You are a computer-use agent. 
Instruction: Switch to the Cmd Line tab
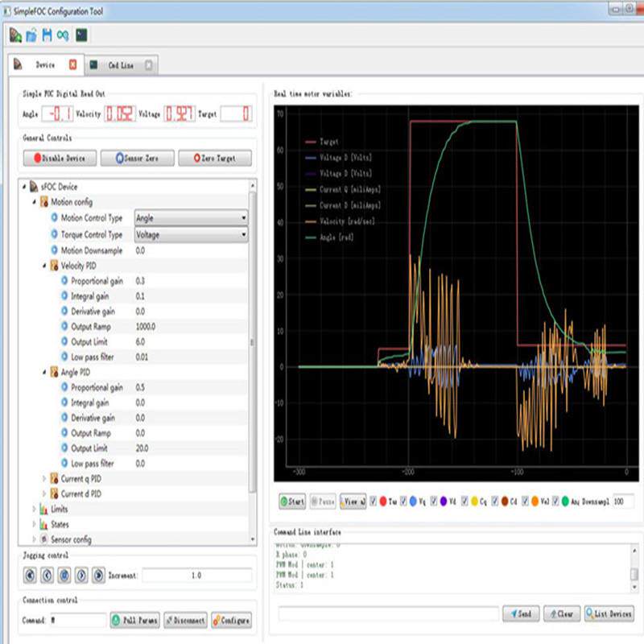121,64
